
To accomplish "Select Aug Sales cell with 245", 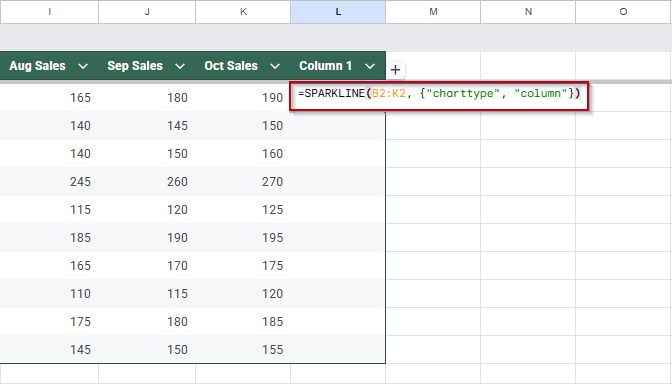I will 49,182.
